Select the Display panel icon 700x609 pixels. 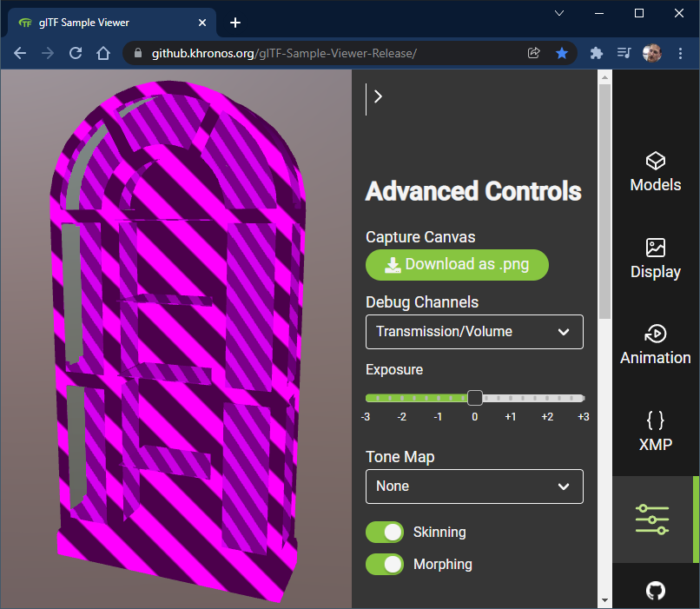point(655,257)
